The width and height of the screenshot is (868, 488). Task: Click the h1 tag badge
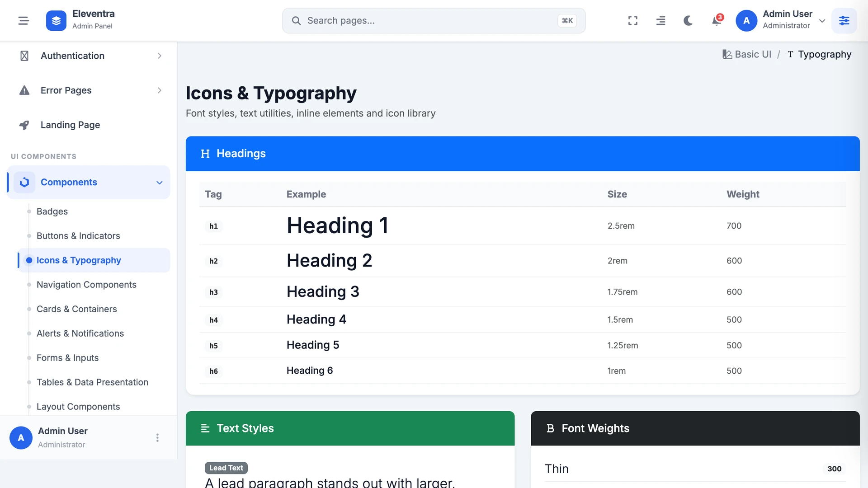coord(213,226)
